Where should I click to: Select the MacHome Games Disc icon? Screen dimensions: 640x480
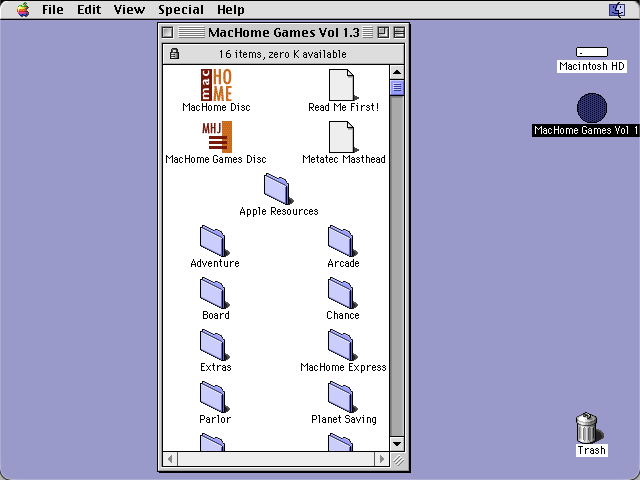(x=216, y=137)
